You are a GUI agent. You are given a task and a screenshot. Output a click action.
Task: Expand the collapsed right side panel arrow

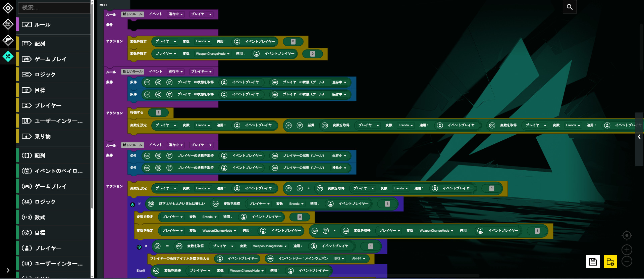coord(639,137)
